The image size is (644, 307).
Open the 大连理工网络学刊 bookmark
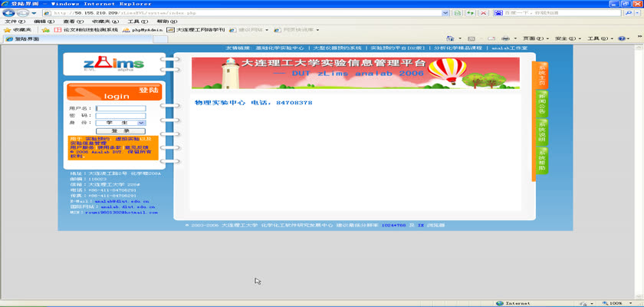tap(196, 30)
